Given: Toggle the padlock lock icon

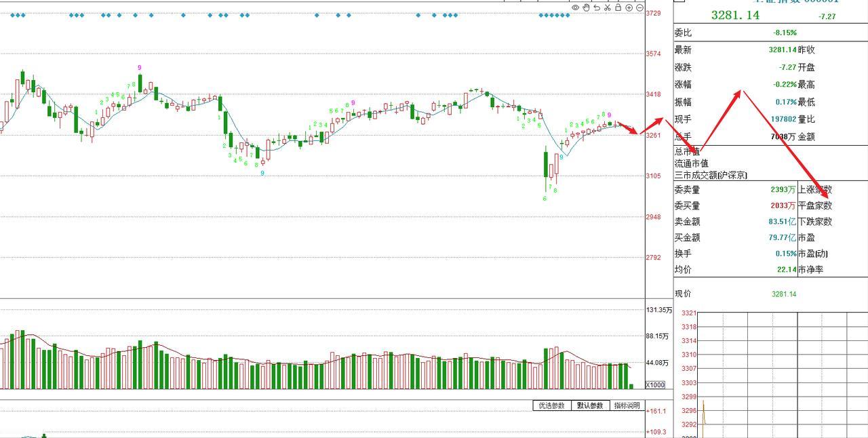Looking at the screenshot, I should [x=618, y=7].
